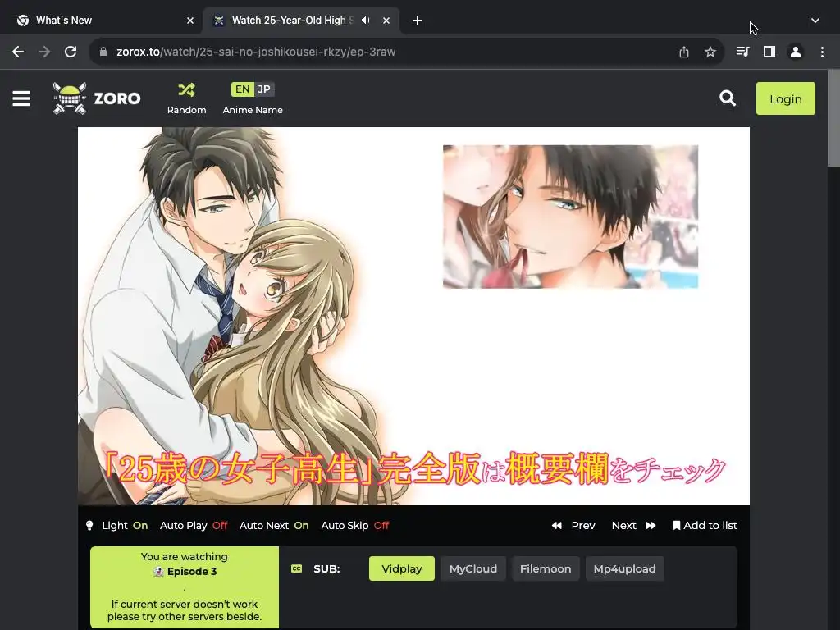Go forward with browser forward arrow
Image resolution: width=840 pixels, height=630 pixels.
[44, 52]
